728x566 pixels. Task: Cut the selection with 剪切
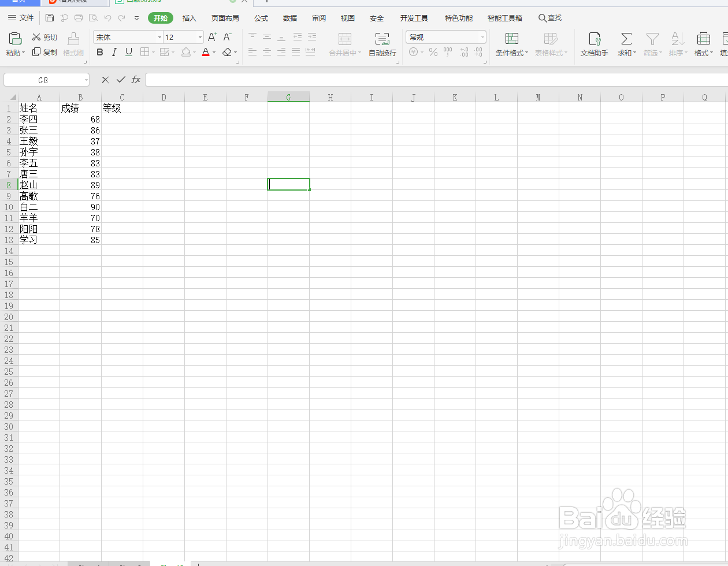pos(44,37)
